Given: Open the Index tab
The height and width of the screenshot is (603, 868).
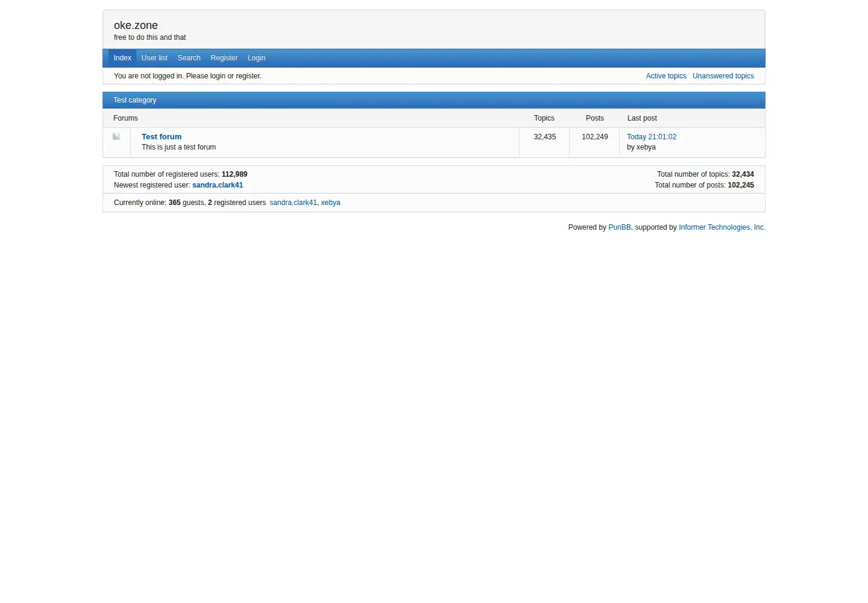Looking at the screenshot, I should tap(122, 58).
